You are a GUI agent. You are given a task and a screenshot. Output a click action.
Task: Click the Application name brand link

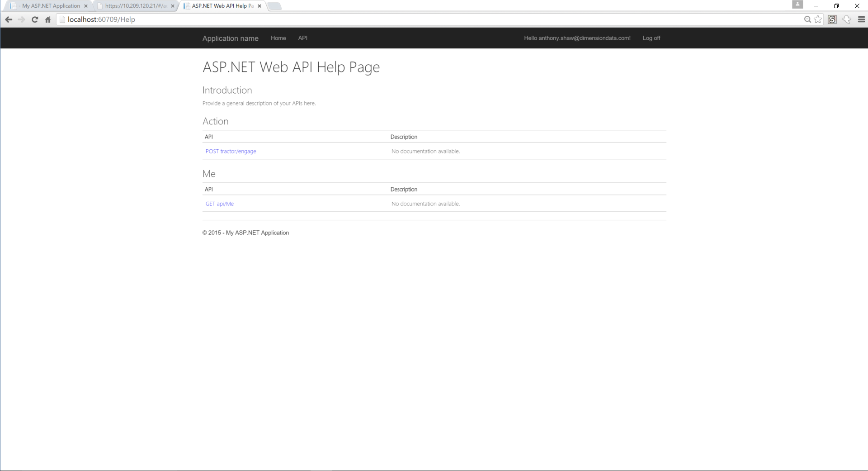tap(230, 38)
